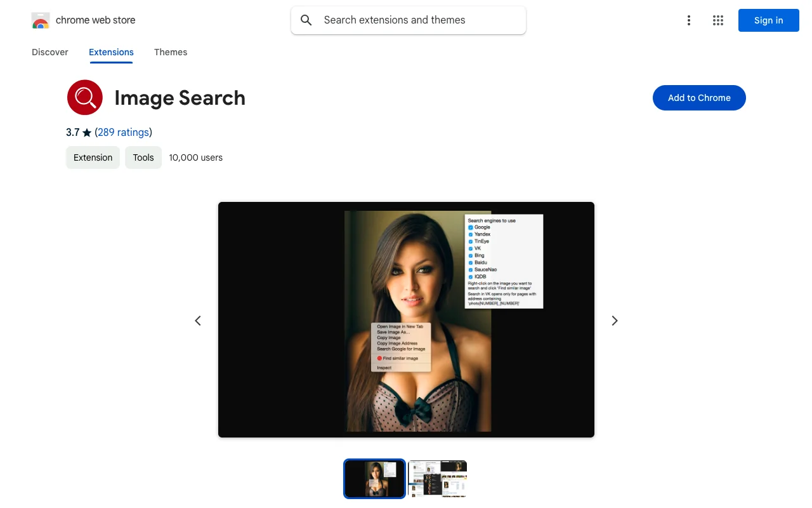Click the Image Search extension logo
Screen dimensions: 812x508
pyautogui.click(x=84, y=97)
